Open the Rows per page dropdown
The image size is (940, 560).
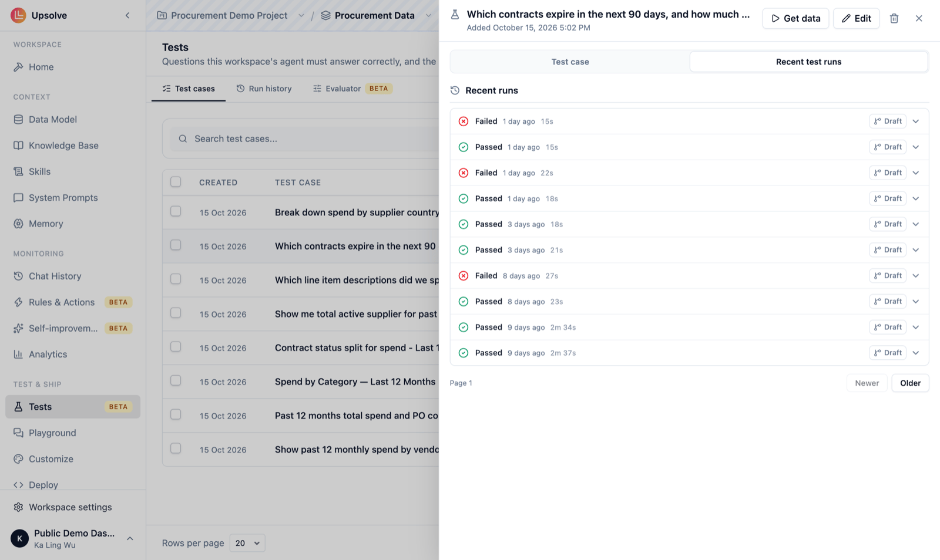point(247,543)
